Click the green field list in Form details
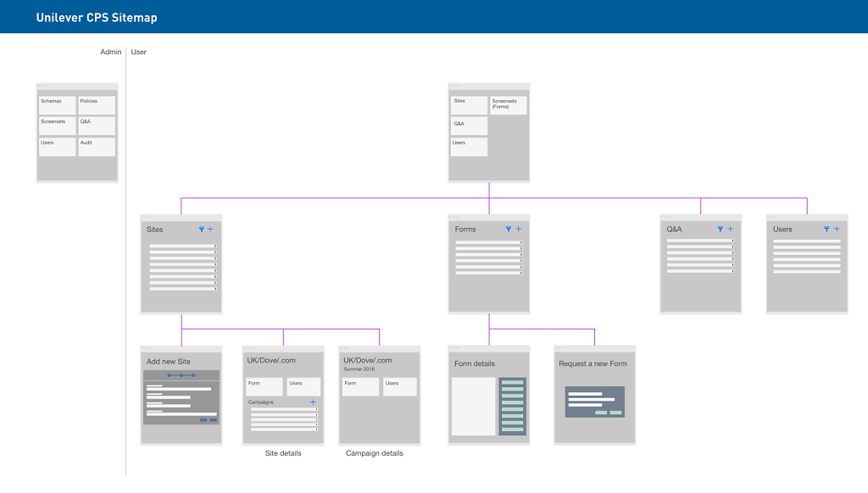Screen dimensions: 868x493 pos(513,406)
